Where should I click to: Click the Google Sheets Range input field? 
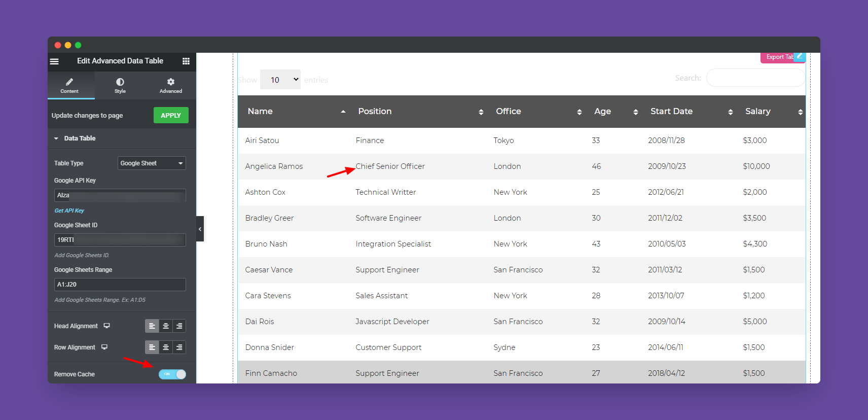pyautogui.click(x=120, y=285)
